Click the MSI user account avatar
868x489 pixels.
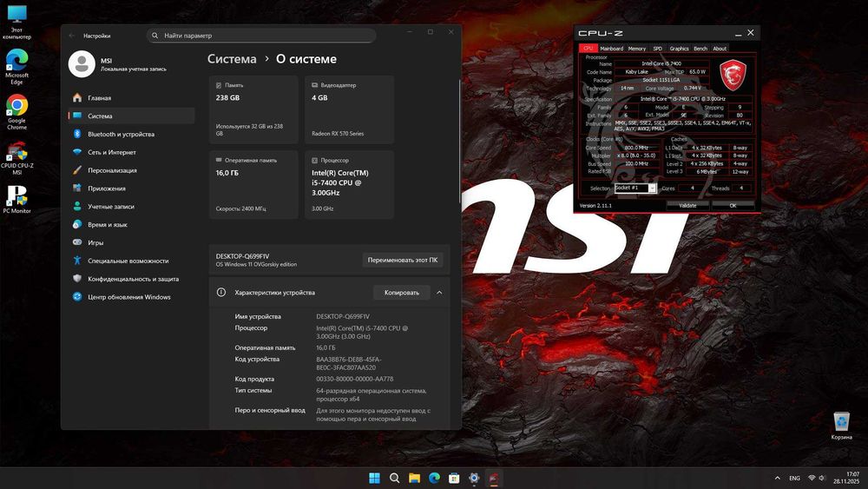tap(82, 64)
